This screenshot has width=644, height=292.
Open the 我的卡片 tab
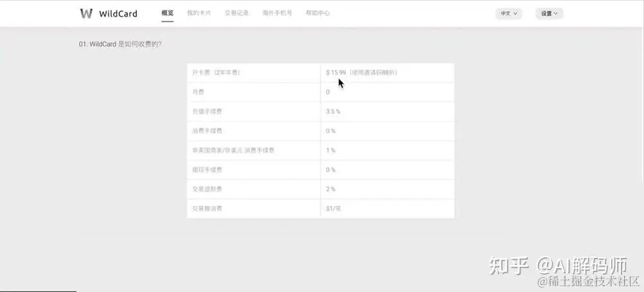coord(199,13)
